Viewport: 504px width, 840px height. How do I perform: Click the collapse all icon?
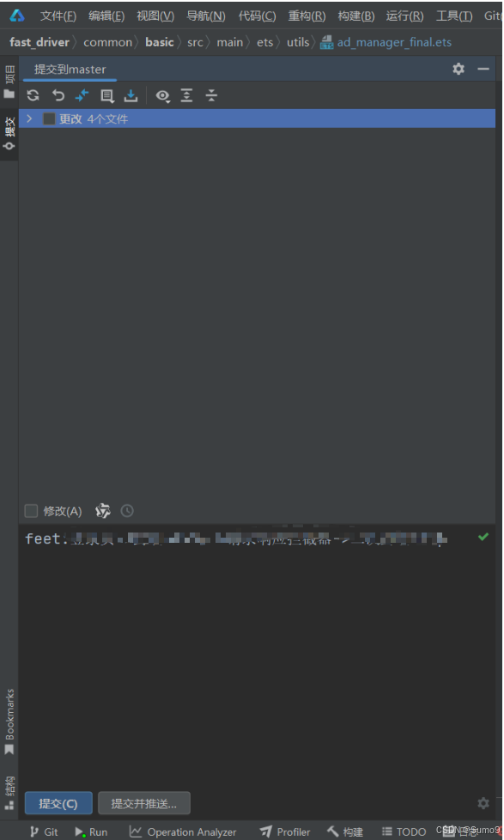point(211,95)
